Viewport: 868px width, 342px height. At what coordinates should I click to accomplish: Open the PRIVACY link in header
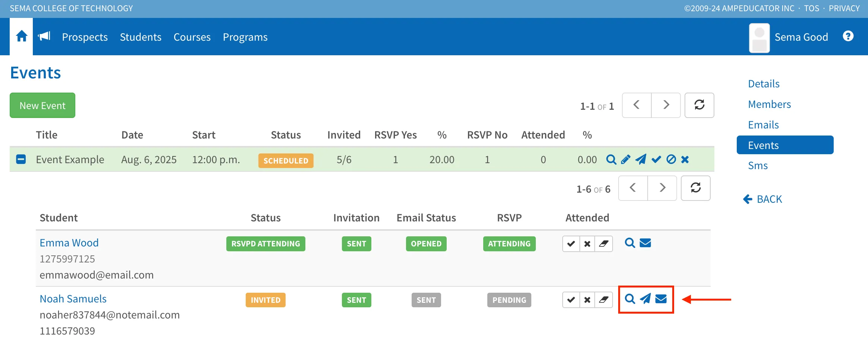click(844, 8)
